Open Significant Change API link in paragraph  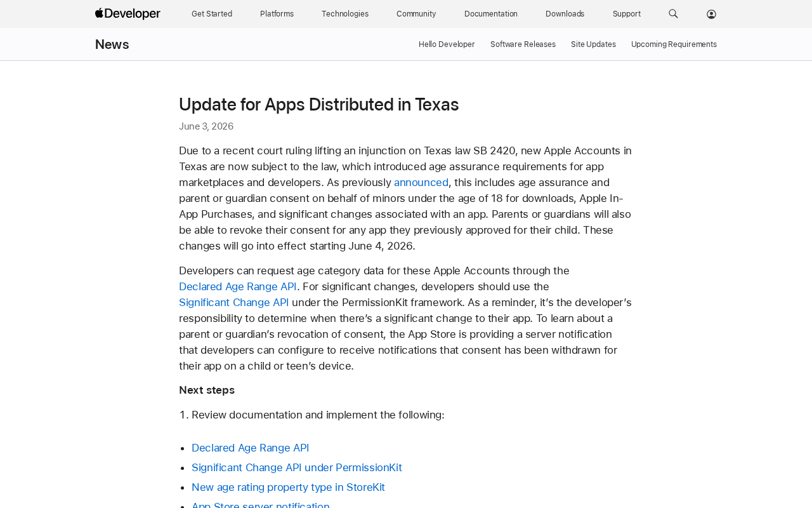pos(233,302)
